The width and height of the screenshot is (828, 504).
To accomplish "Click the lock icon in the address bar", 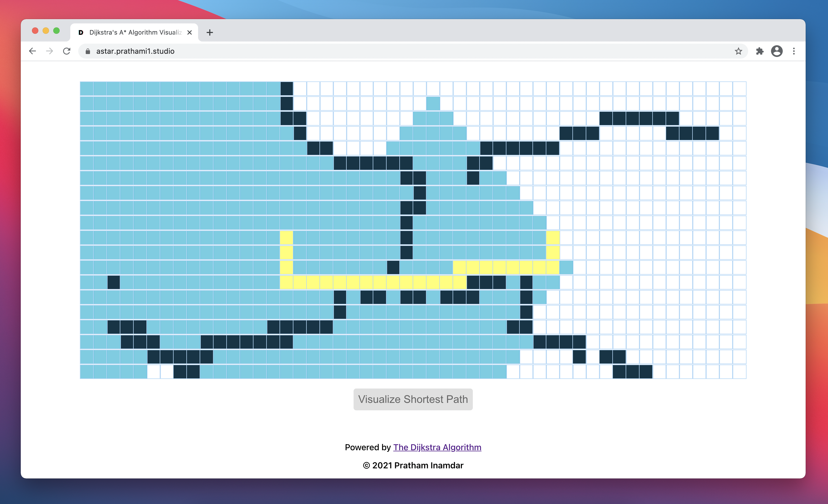I will 88,51.
